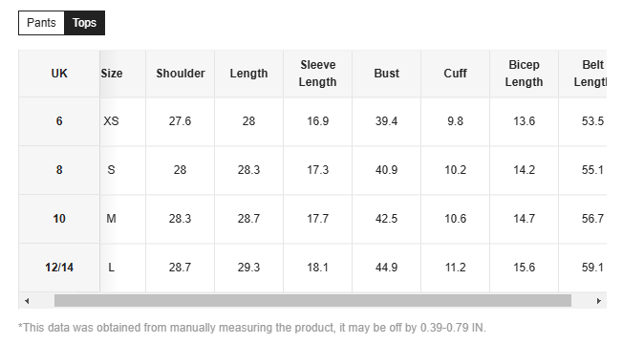Click the Shoulder column header
Viewport: 644px width, 344px height.
click(x=181, y=74)
